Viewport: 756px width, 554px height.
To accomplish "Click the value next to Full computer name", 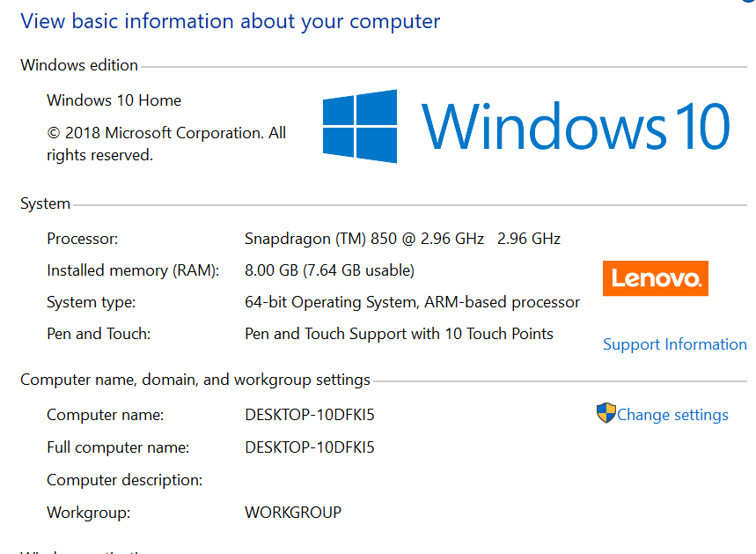I will coord(310,447).
